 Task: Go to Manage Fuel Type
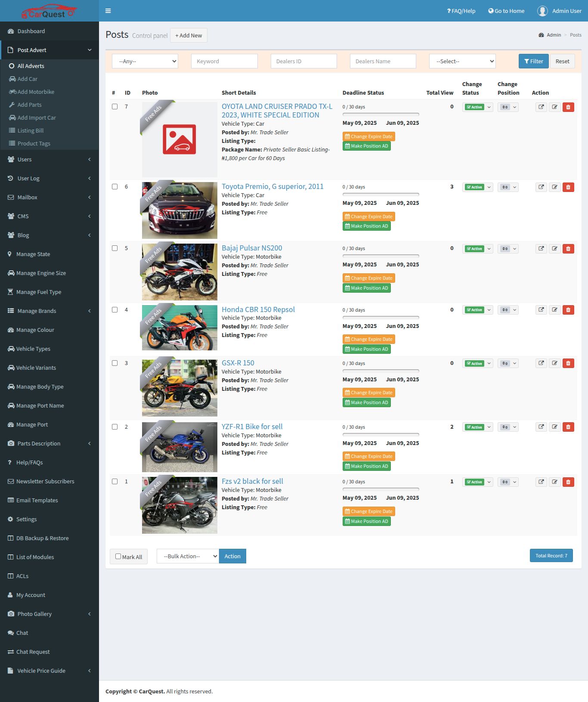pos(50,292)
